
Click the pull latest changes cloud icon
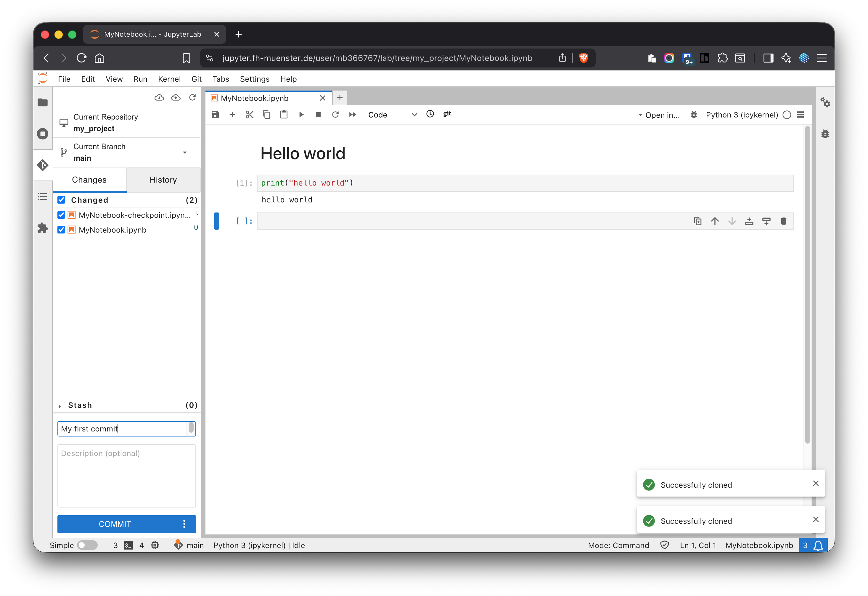(x=159, y=97)
